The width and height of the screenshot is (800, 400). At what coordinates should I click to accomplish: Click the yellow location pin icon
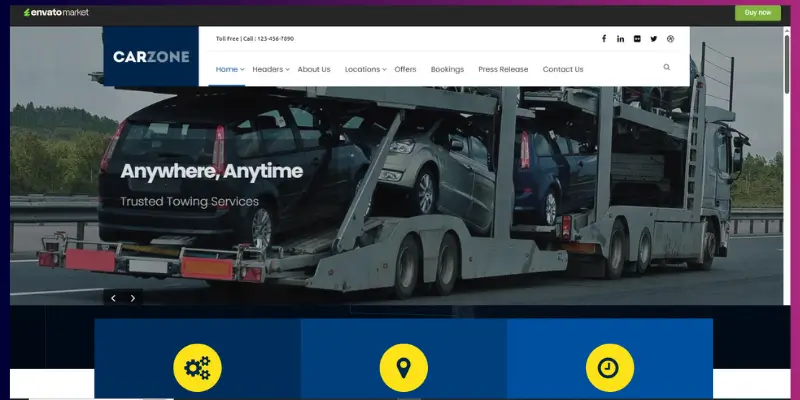(x=404, y=368)
